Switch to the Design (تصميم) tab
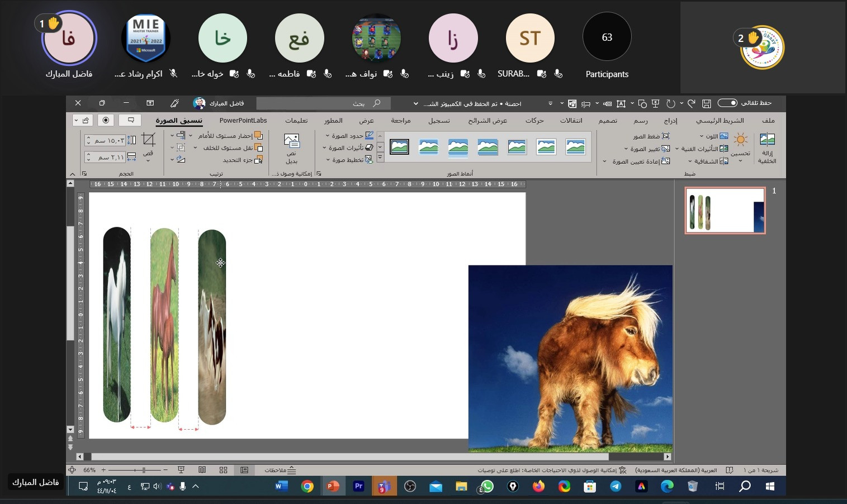This screenshot has width=847, height=504. (608, 120)
